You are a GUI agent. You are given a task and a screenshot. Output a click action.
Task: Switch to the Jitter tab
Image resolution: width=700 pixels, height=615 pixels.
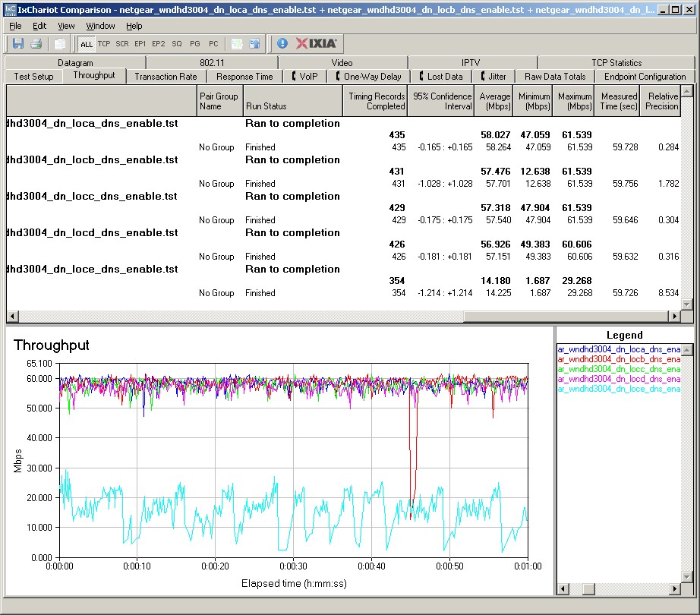click(493, 77)
